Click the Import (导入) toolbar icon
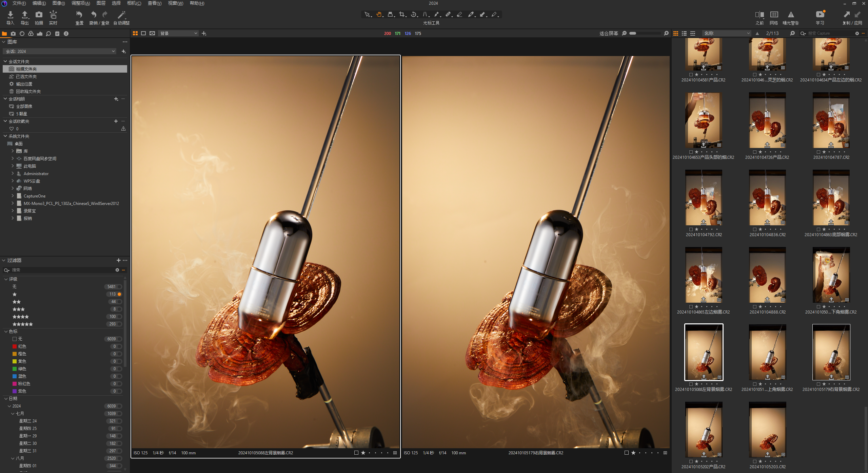 (10, 15)
